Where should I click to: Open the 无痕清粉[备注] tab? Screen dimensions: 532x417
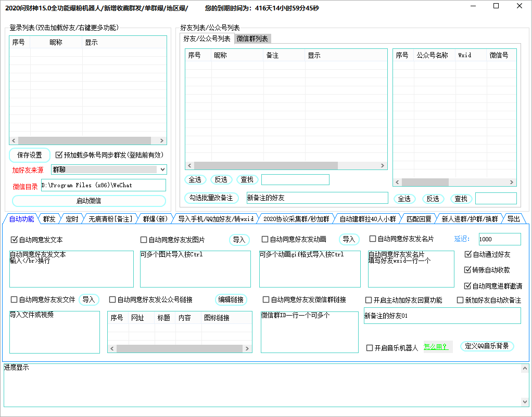(x=110, y=219)
